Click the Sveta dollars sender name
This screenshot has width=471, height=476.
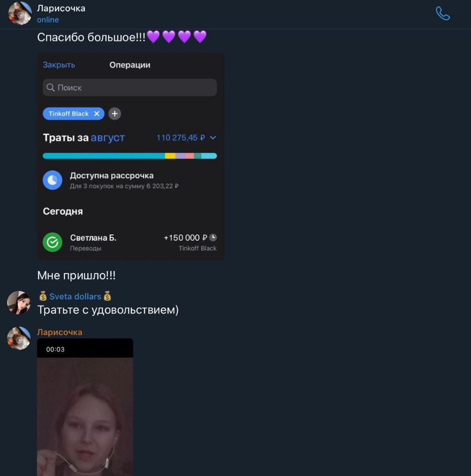75,296
